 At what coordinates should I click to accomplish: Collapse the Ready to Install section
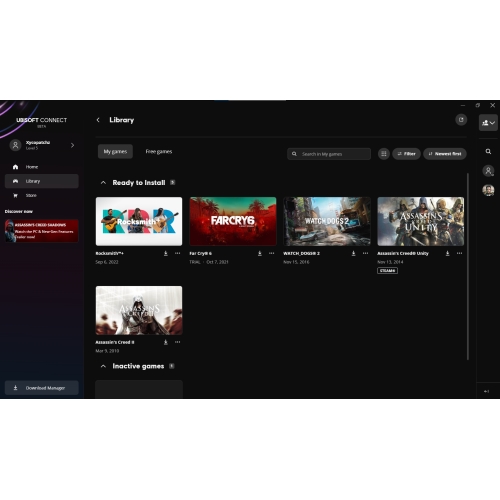click(x=103, y=183)
